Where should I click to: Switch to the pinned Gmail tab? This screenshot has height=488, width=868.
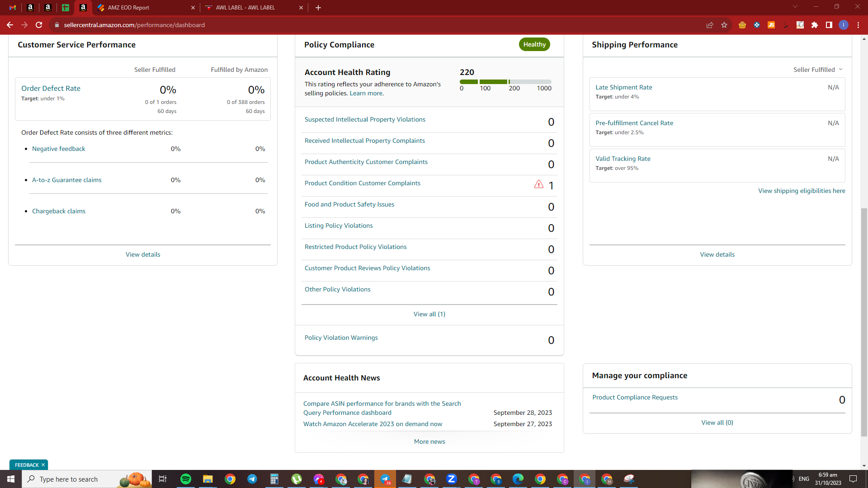coord(13,8)
